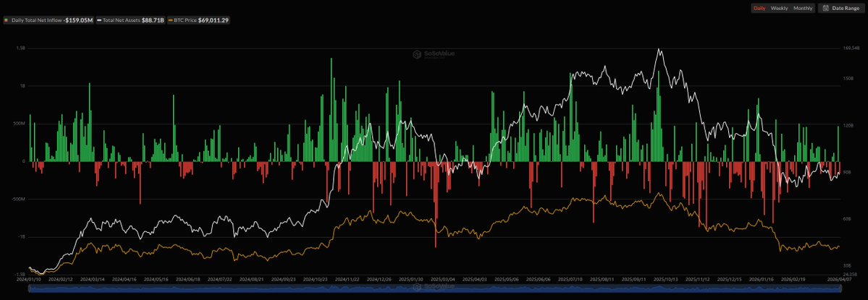868x300 pixels.
Task: Click the 2025/10/13 date label on the axis
Action: [x=665, y=280]
